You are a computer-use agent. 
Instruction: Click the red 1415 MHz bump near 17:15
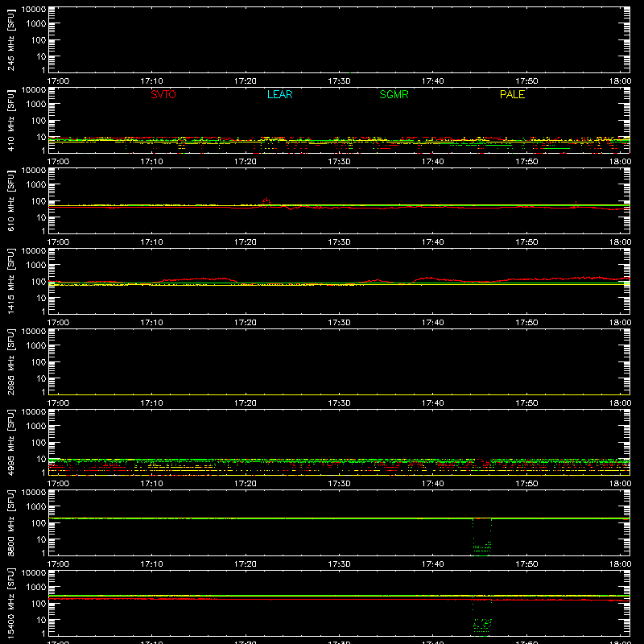[x=197, y=279]
